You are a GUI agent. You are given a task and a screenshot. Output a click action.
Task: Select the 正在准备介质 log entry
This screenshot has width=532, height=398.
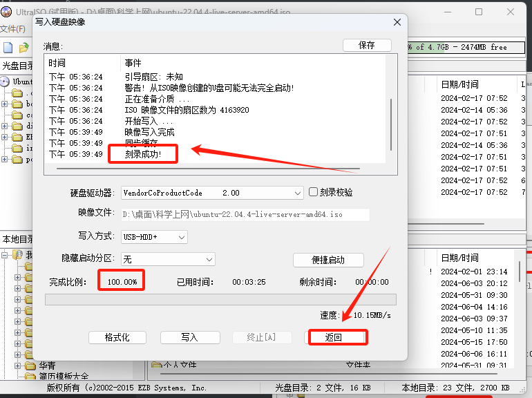pos(157,99)
